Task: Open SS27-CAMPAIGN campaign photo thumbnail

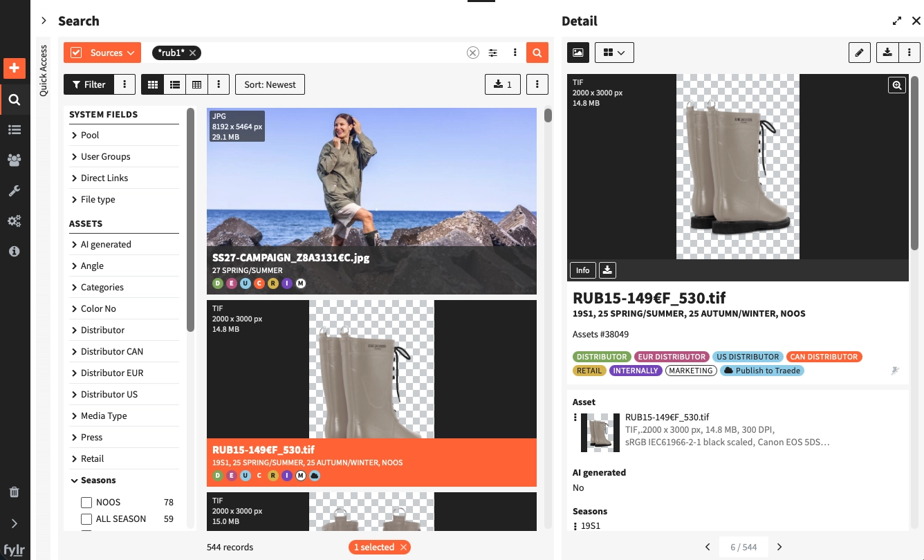Action: click(371, 200)
